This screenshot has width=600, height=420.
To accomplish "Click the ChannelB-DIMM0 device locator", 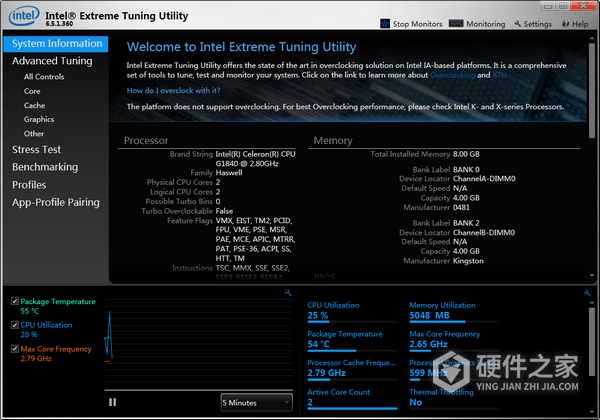I will (484, 232).
